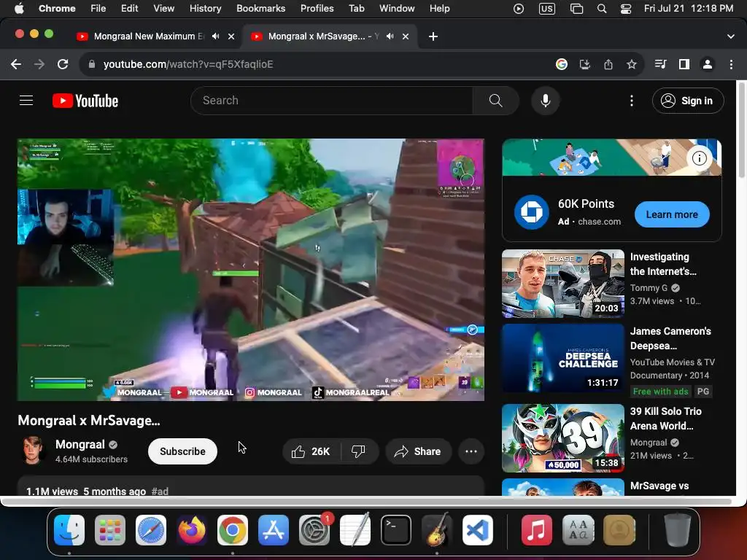Open Investigating the Internet's video thumbnail
The width and height of the screenshot is (747, 560).
pyautogui.click(x=563, y=284)
